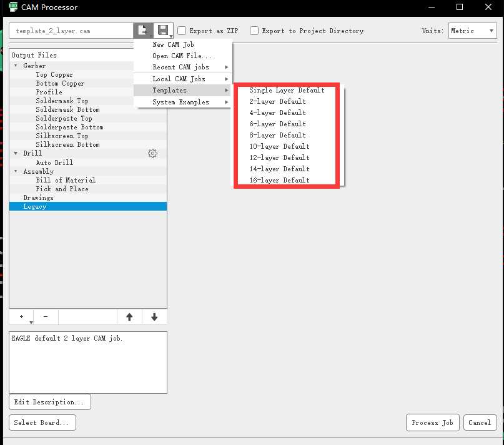The width and height of the screenshot is (504, 445).
Task: Select the Gerber group label
Action: tap(34, 66)
